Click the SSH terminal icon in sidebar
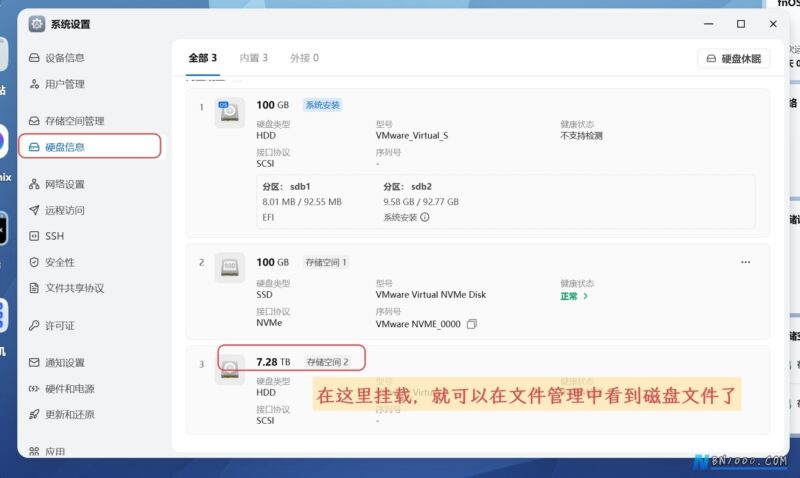This screenshot has width=800, height=478. 34,236
